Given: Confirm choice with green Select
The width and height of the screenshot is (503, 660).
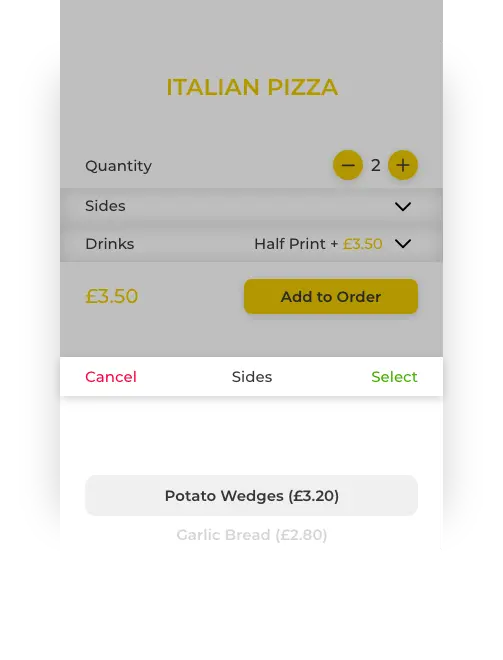Looking at the screenshot, I should [x=394, y=377].
